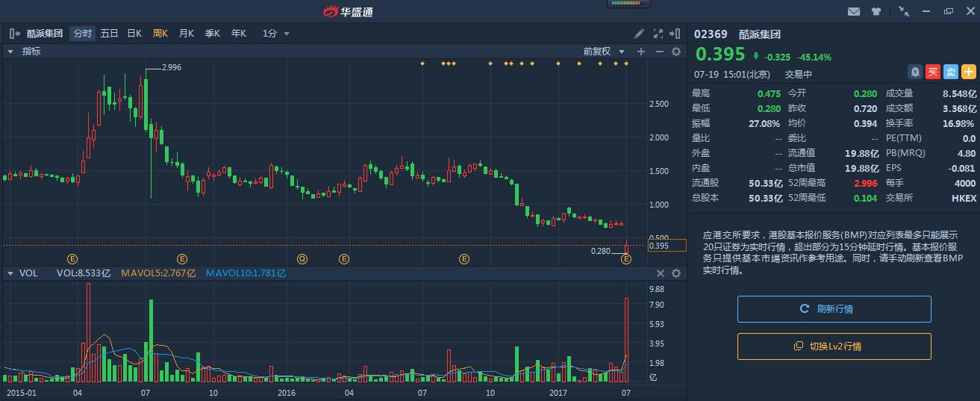980x401 pixels.
Task: Set a price alert bell
Action: coord(914,72)
